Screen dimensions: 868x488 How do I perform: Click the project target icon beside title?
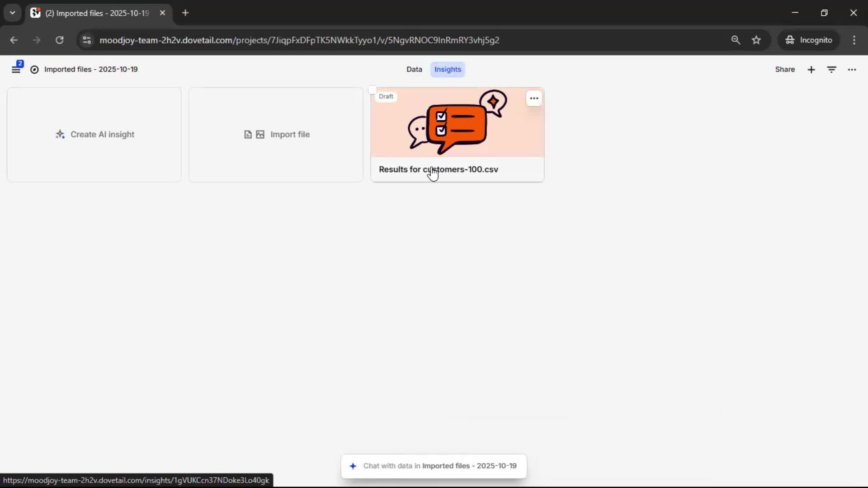click(x=34, y=70)
